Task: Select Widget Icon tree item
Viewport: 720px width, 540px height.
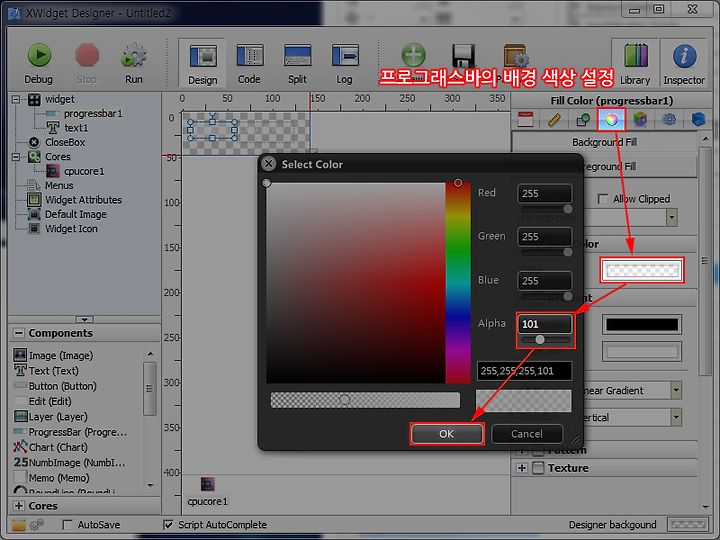Action: click(71, 229)
